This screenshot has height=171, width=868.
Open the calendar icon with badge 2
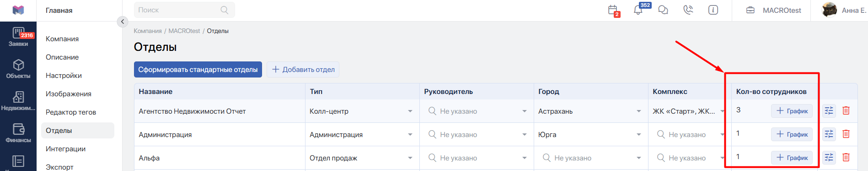tap(613, 10)
